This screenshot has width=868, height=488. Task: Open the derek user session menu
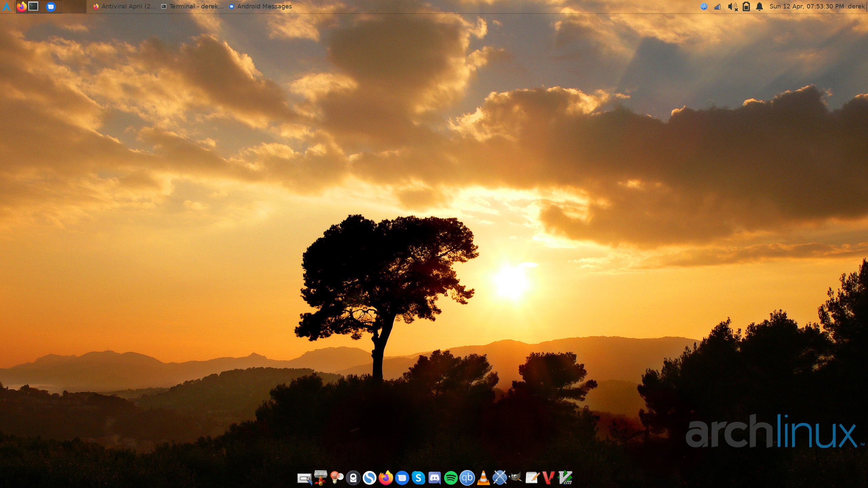coord(856,6)
